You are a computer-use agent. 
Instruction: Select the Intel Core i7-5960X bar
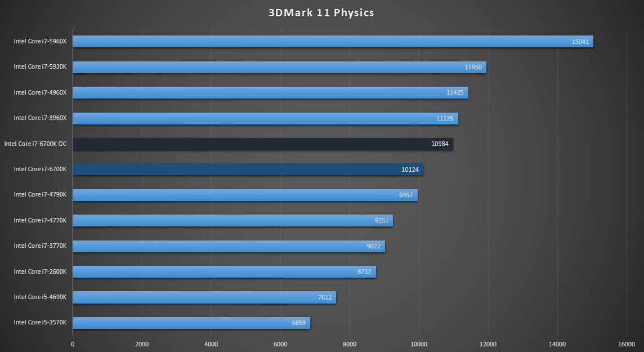[332, 41]
